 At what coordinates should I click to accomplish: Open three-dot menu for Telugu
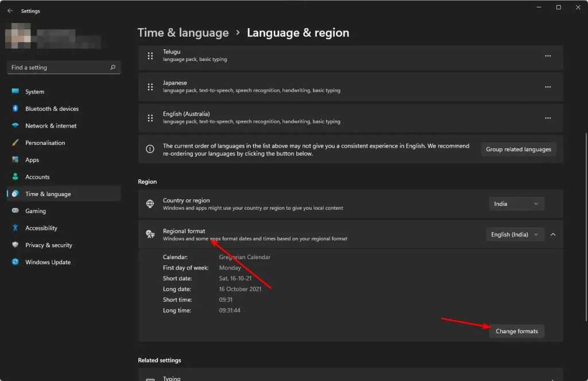click(x=548, y=56)
